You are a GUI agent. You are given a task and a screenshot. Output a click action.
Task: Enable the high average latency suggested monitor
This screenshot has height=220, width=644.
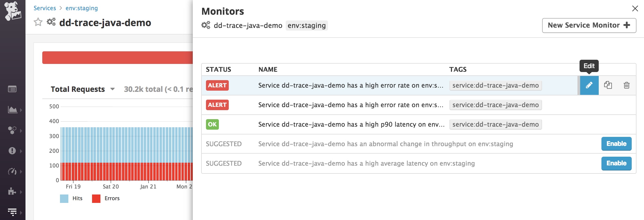[616, 163]
